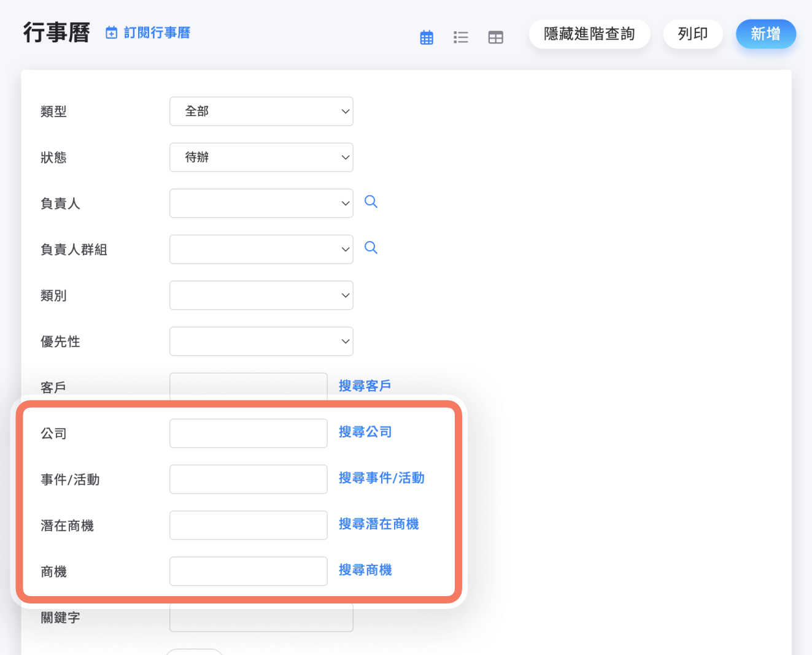This screenshot has width=812, height=655.
Task: Open the 狀態 dropdown currently set to 待辦
Action: point(261,157)
